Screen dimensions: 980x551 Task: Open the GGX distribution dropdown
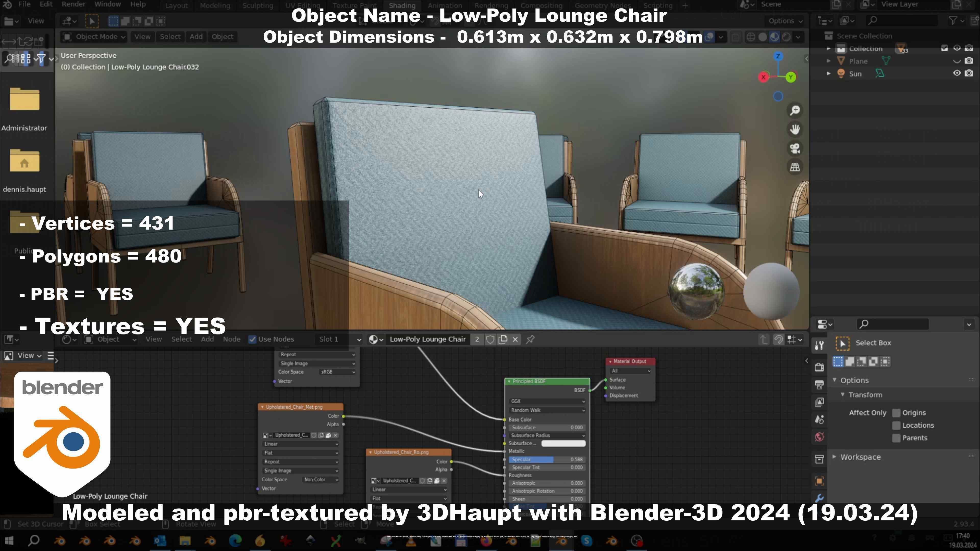pos(547,401)
